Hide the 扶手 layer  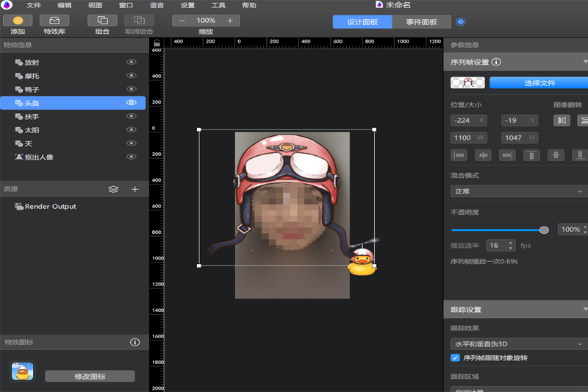click(x=132, y=116)
